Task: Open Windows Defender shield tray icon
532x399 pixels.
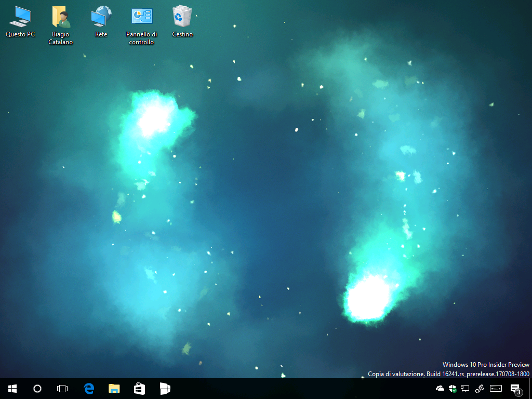Action: (453, 389)
